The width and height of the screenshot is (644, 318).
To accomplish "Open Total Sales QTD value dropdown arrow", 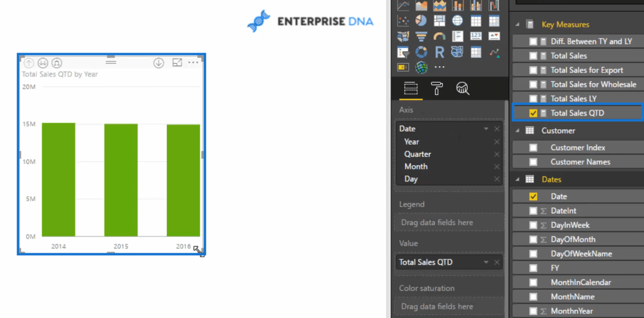I will (486, 262).
